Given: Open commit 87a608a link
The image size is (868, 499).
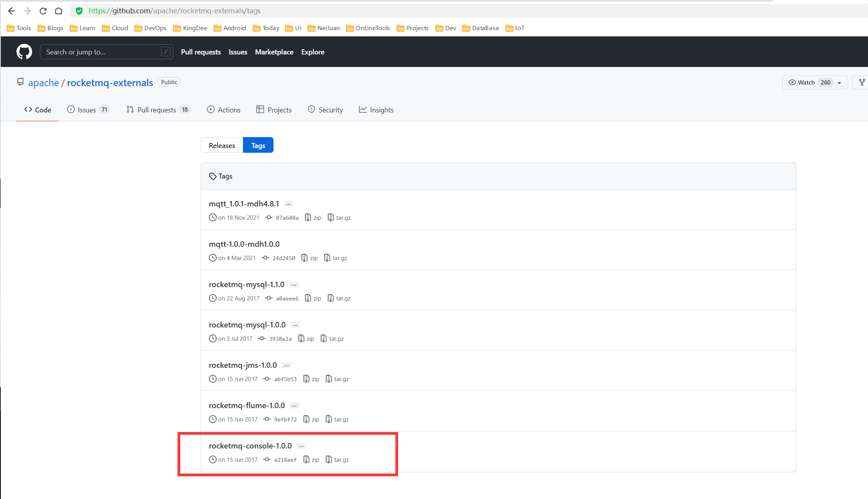Looking at the screenshot, I should pos(287,218).
